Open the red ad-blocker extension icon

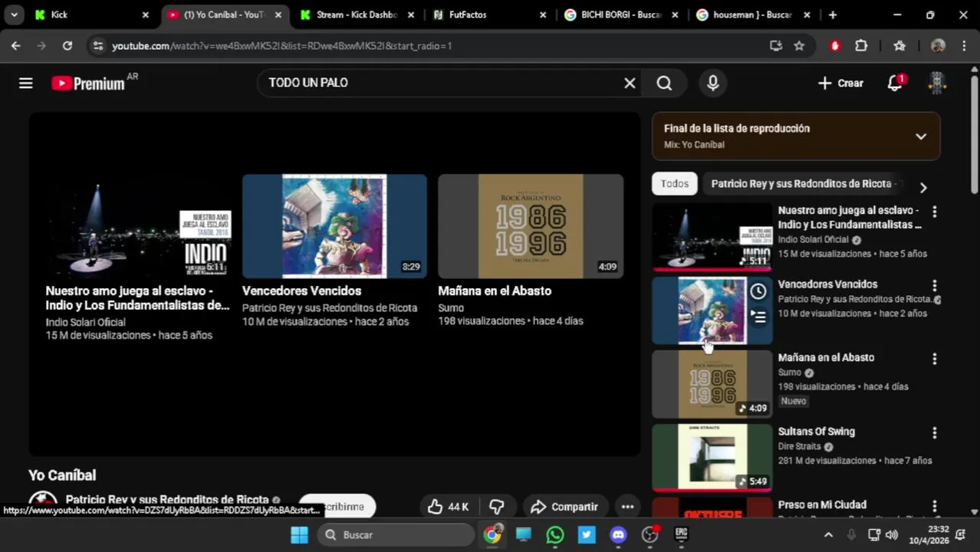[835, 46]
